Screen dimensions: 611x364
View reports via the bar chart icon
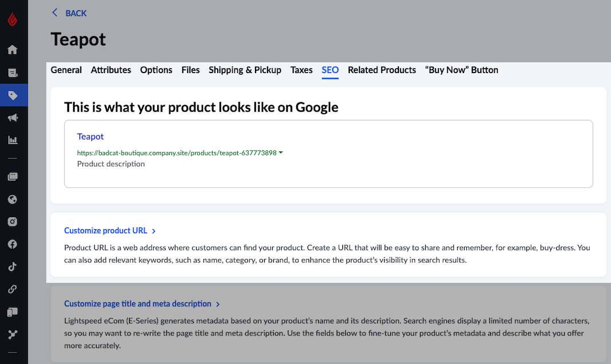13,140
